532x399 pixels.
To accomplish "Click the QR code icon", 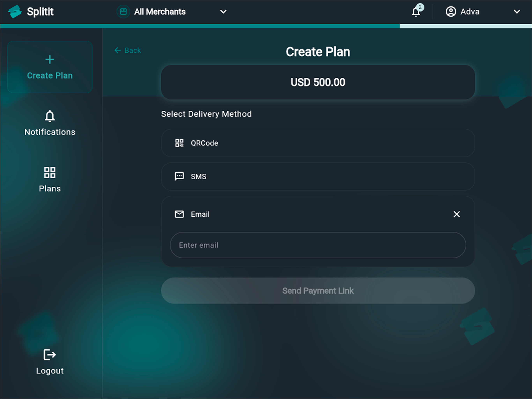I will click(x=179, y=143).
